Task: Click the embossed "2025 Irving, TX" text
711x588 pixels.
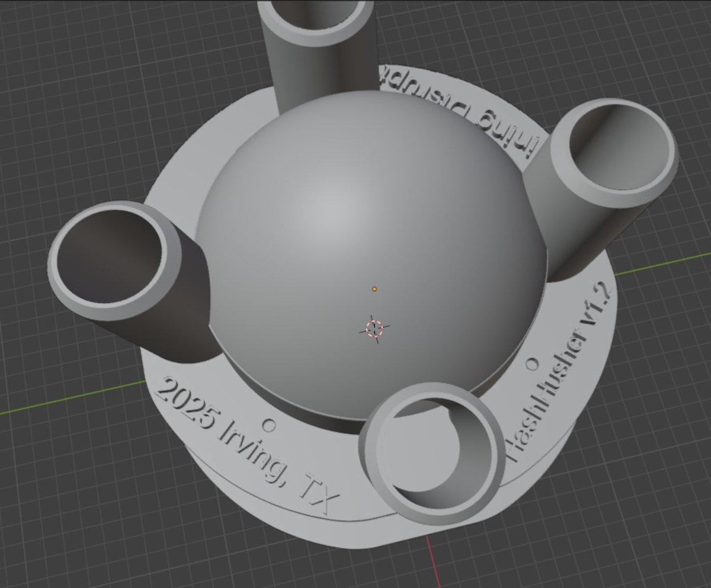Action: 246,444
